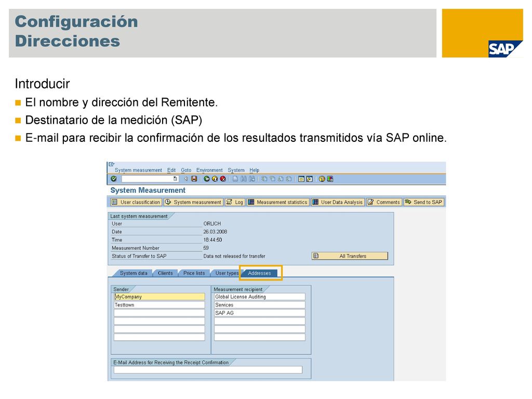Screen dimensions: 532x399
Task: Switch to the System data tab
Action: pos(134,273)
